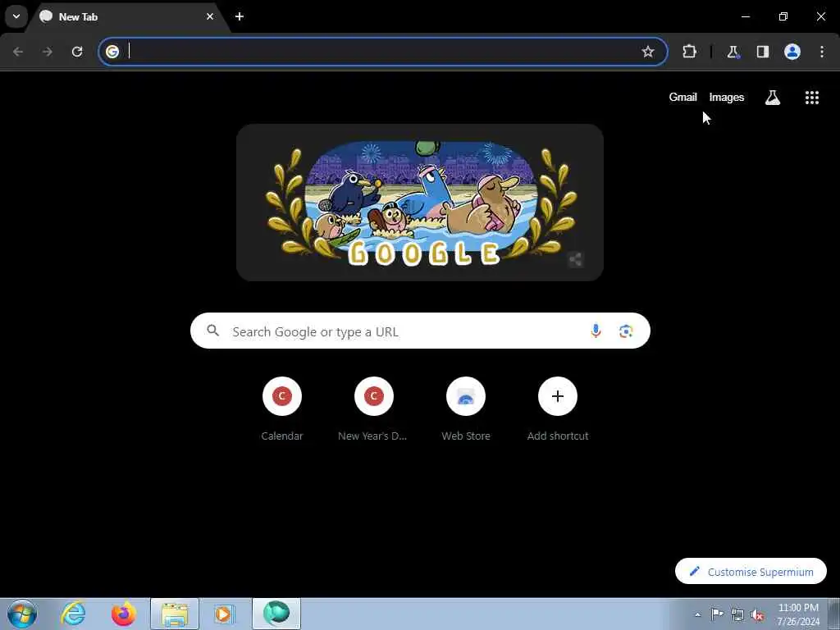Open Gmail link

tap(682, 97)
